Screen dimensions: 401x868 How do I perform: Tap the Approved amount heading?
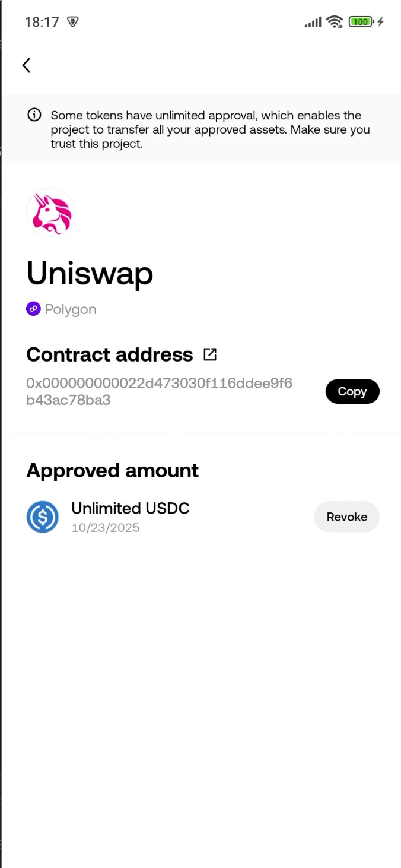(x=113, y=470)
